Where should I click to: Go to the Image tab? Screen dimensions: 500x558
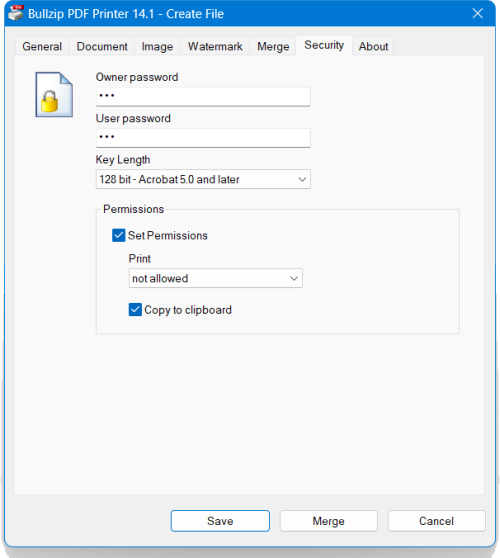tap(157, 46)
